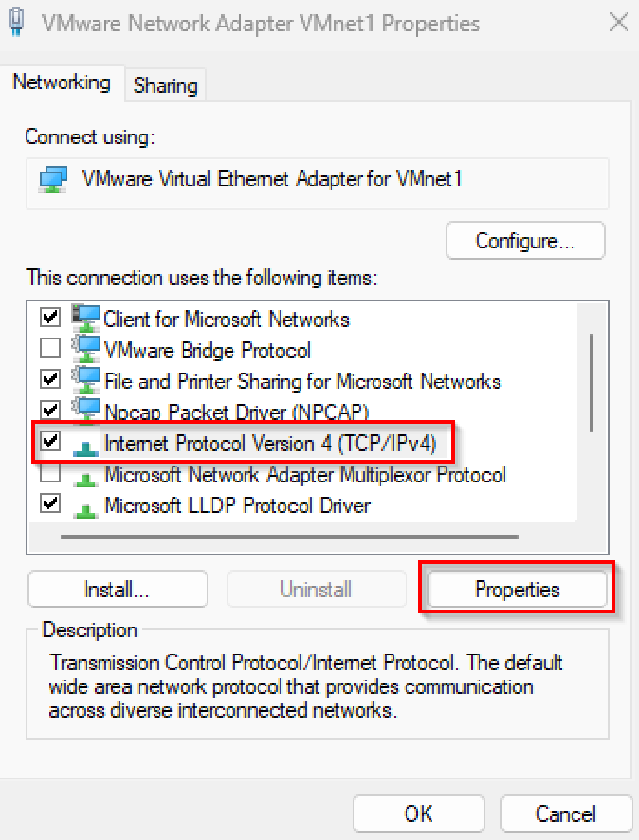
Task: Enable the VMware Bridge Protocol checkbox
Action: tap(50, 348)
